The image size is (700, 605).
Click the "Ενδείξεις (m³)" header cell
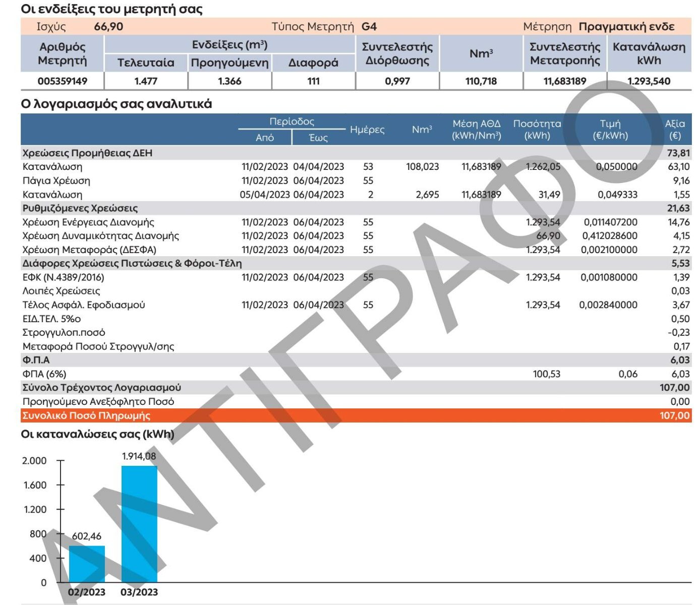coord(229,45)
